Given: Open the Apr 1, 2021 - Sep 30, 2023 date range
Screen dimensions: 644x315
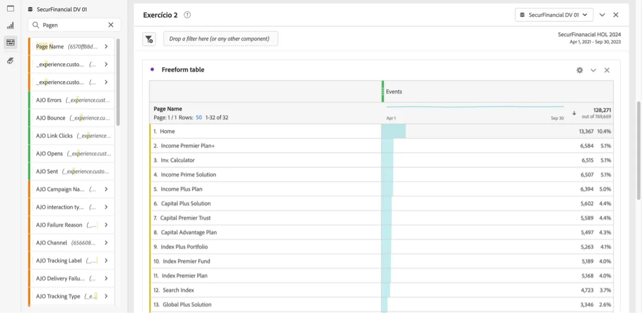Looking at the screenshot, I should click(595, 42).
